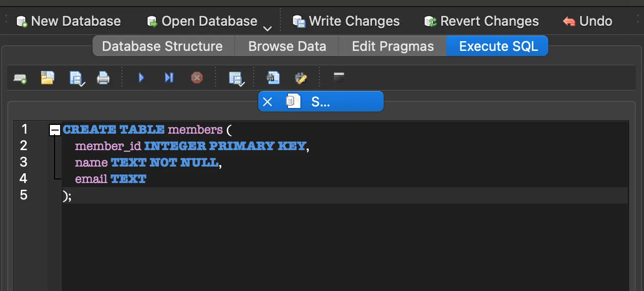Click the Revert Changes button

[x=481, y=21]
